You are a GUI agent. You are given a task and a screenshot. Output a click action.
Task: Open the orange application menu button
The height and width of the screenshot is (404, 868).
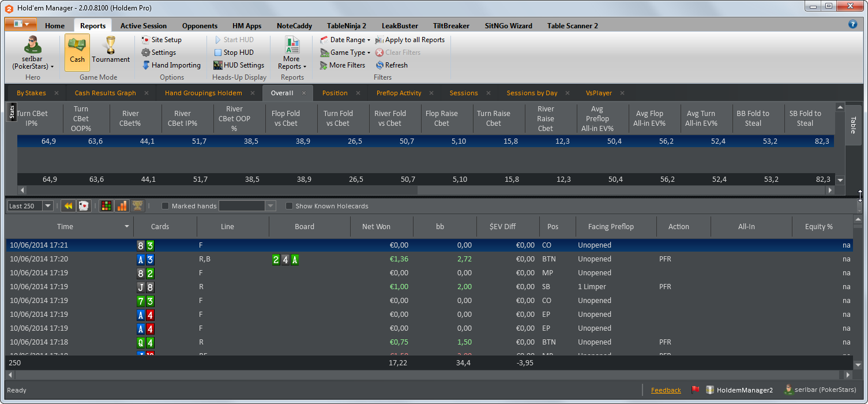(x=21, y=24)
